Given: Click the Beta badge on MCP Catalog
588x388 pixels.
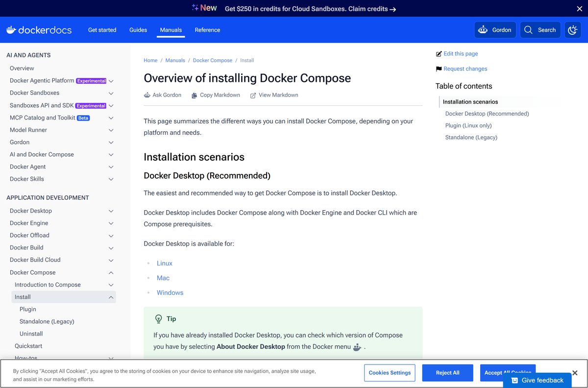Looking at the screenshot, I should [83, 118].
